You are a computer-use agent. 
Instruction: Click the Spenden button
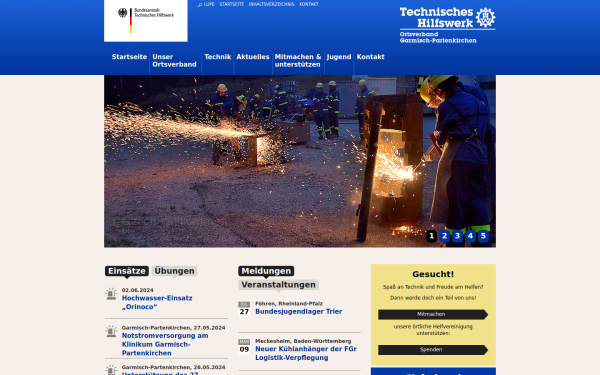[x=433, y=350]
